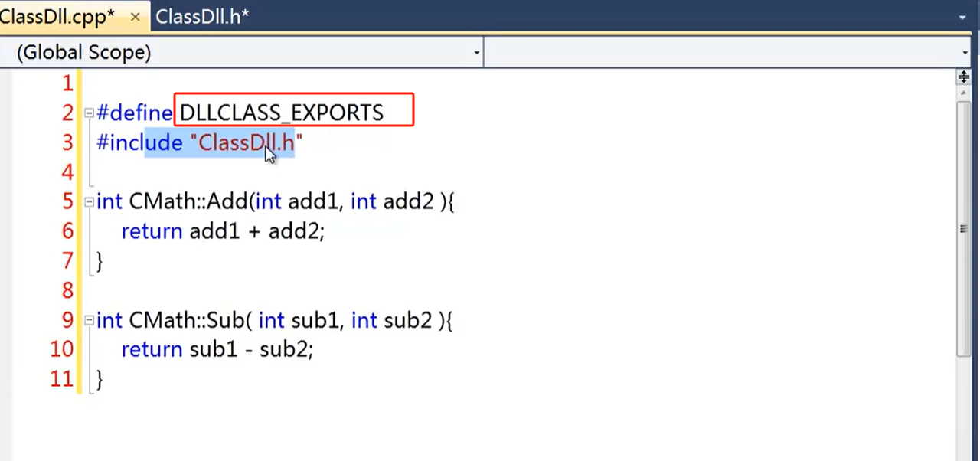980x461 pixels.
Task: Switch to the ClassDll.h tab
Action: click(202, 16)
